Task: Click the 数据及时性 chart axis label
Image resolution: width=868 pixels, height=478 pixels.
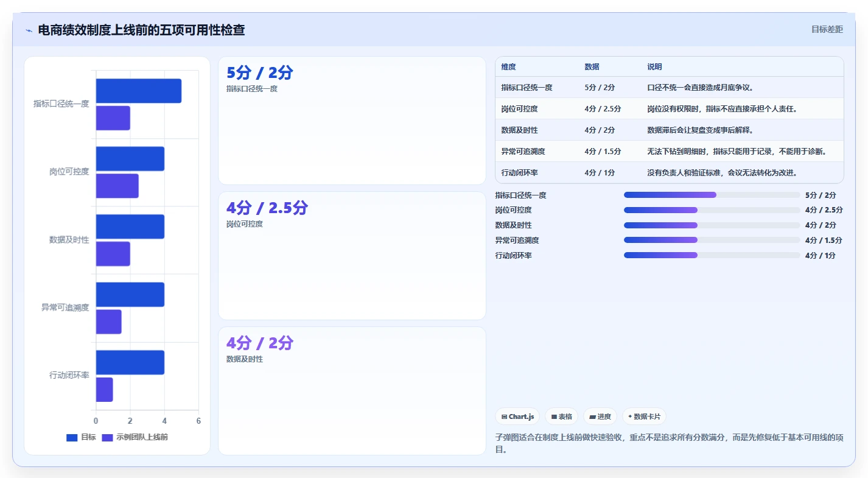Action: click(69, 240)
